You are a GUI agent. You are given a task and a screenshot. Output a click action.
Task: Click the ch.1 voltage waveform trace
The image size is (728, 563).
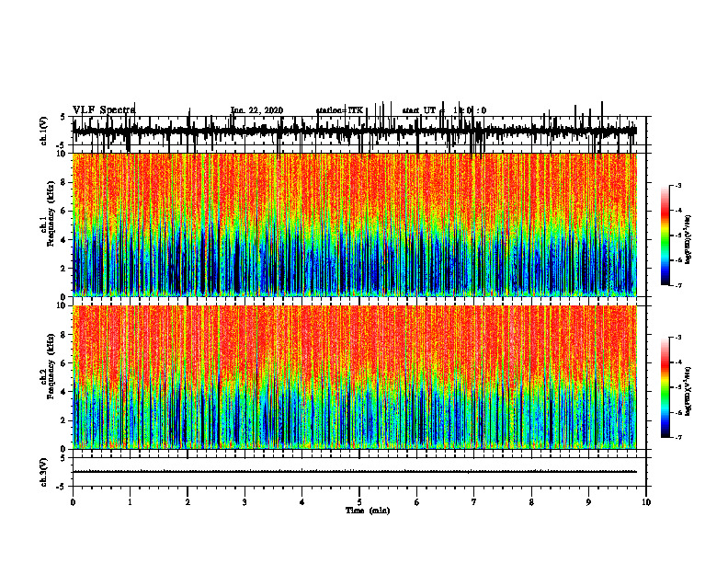pos(355,131)
